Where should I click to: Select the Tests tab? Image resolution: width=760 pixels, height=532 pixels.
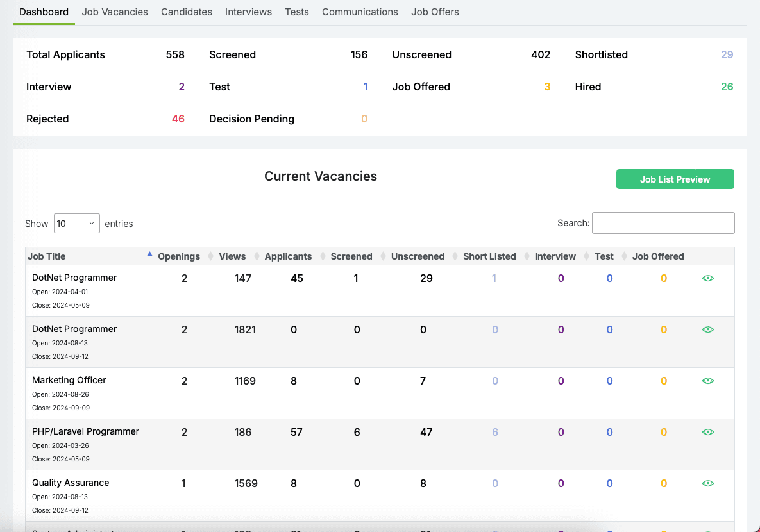(x=297, y=12)
